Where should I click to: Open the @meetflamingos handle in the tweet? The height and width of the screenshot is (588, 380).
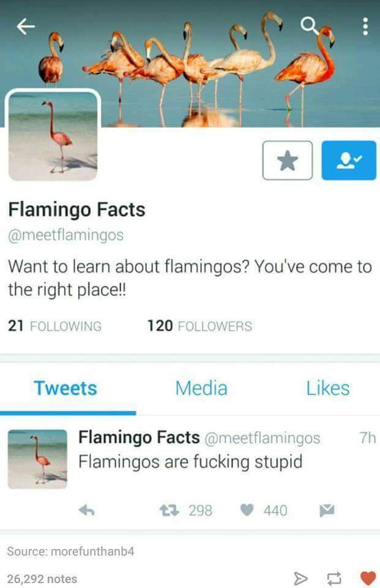coord(263,438)
